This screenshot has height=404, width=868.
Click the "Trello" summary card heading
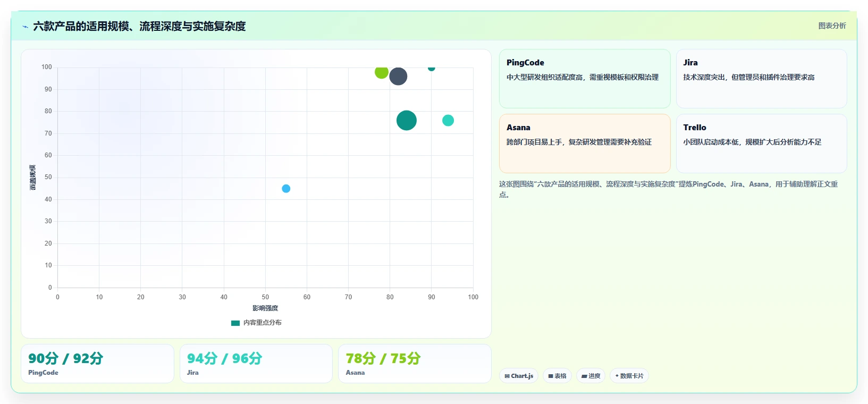(695, 128)
